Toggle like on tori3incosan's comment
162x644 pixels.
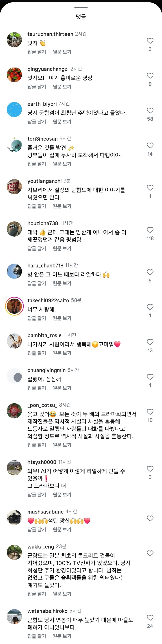pyautogui.click(x=150, y=145)
